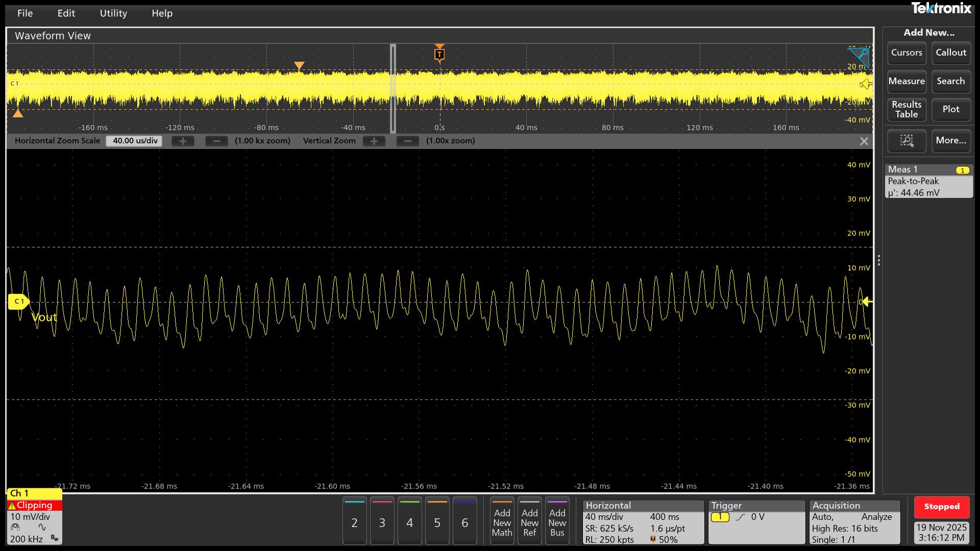Expand the right panel with vertical dots handle
The width and height of the screenshot is (980, 551).
click(x=879, y=261)
